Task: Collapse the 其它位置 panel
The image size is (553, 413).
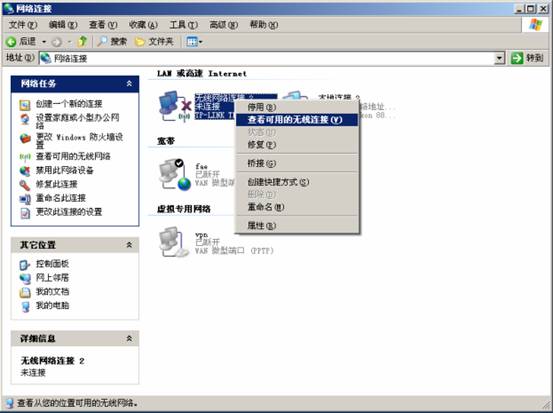Action: click(129, 245)
